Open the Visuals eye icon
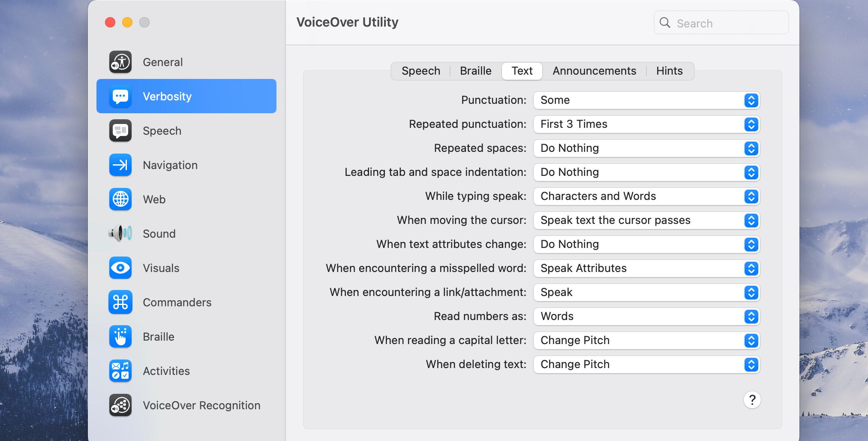The image size is (868, 441). 120,268
